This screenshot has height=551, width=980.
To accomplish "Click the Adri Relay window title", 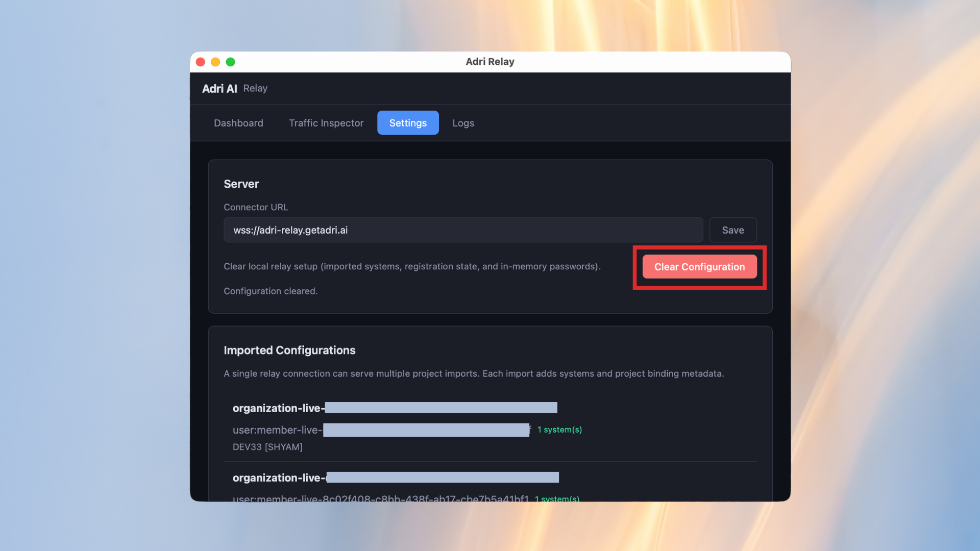I will click(x=489, y=61).
